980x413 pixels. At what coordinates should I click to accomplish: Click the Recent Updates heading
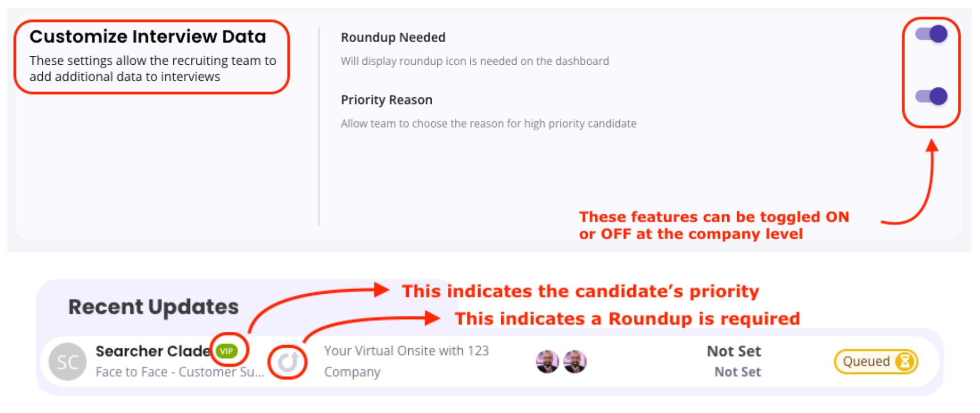(x=154, y=307)
